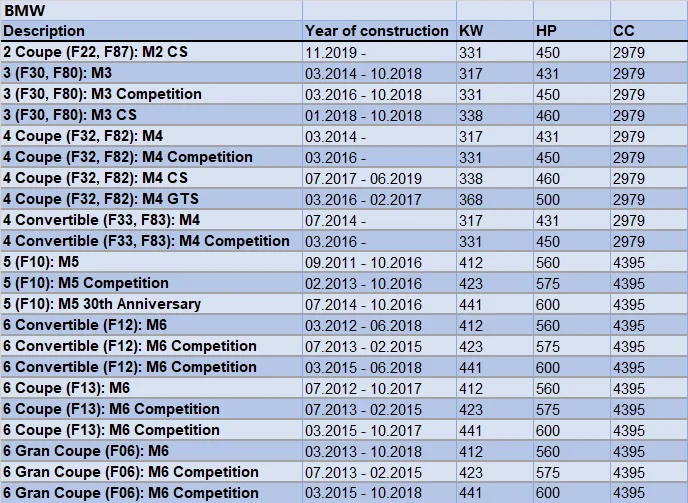Select HP value 575 in M5 Competition row
The height and width of the screenshot is (503, 688).
572,283
